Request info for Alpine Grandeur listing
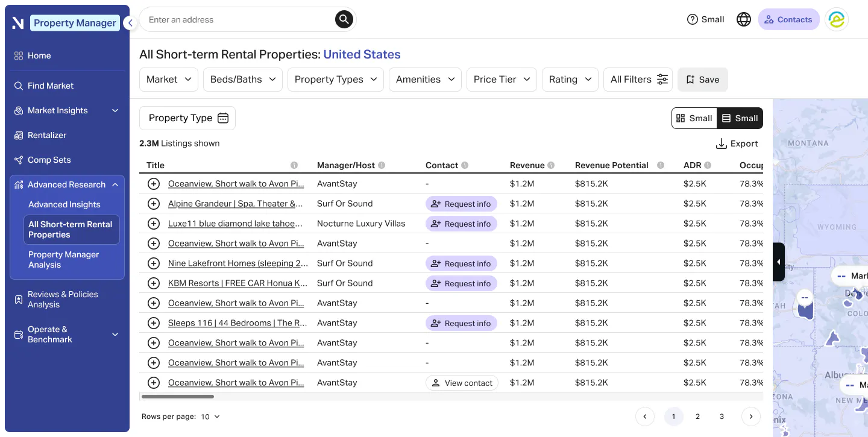Screen dimensions: 868x437 click(x=461, y=204)
